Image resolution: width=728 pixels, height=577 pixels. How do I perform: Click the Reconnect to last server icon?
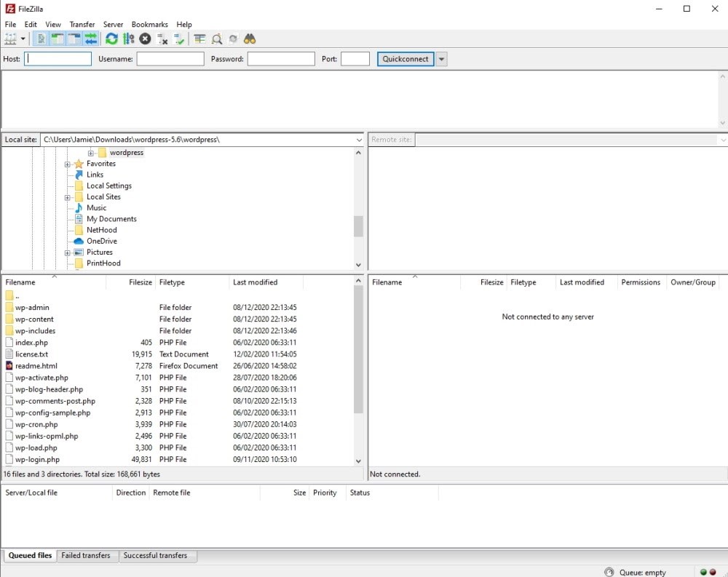[x=179, y=39]
